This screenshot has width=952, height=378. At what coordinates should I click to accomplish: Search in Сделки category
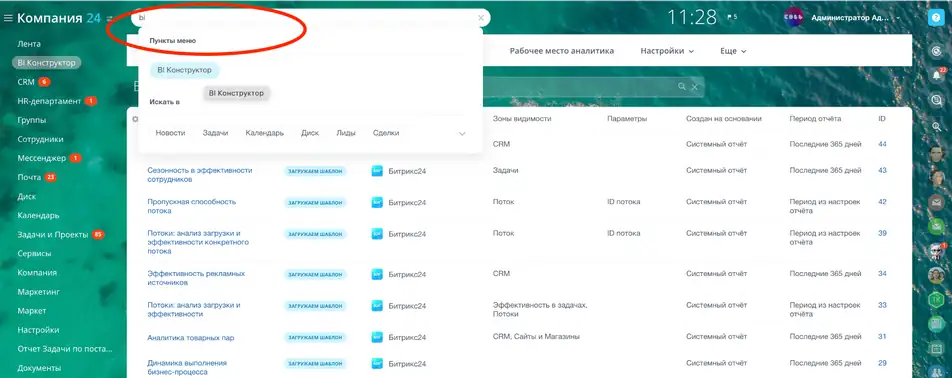coord(386,133)
